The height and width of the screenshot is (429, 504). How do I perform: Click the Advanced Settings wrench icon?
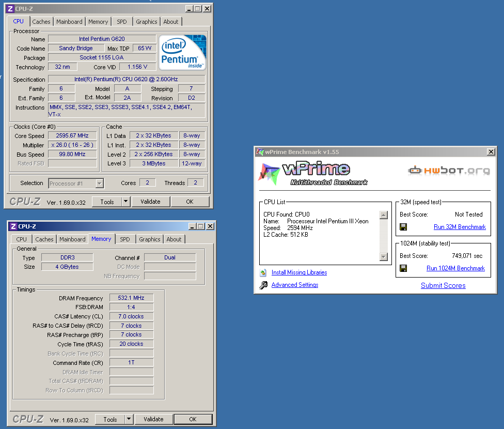(263, 285)
